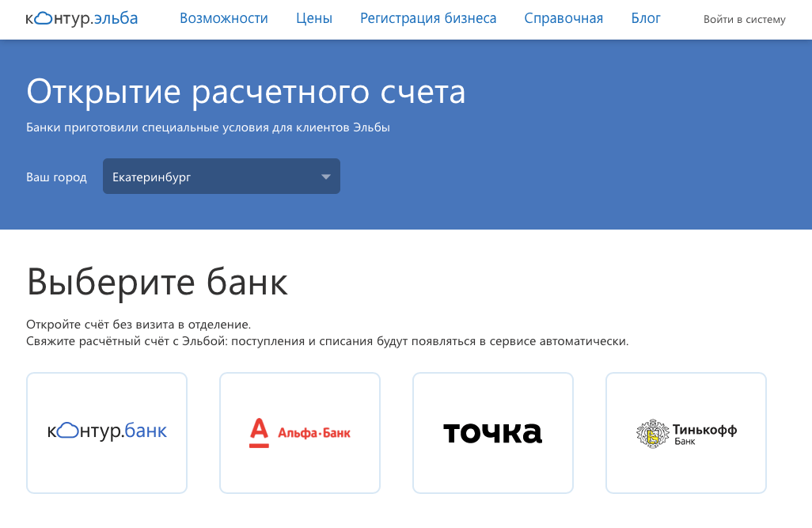The height and width of the screenshot is (528, 812).
Task: Click subtitle about специальные условия для клиентов Эльбы
Action: pyautogui.click(x=208, y=127)
